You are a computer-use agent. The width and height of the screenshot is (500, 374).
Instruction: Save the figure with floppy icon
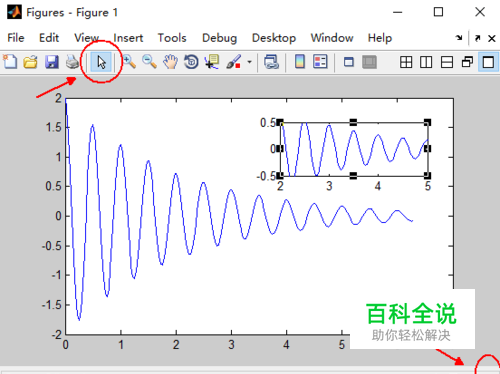tap(52, 62)
